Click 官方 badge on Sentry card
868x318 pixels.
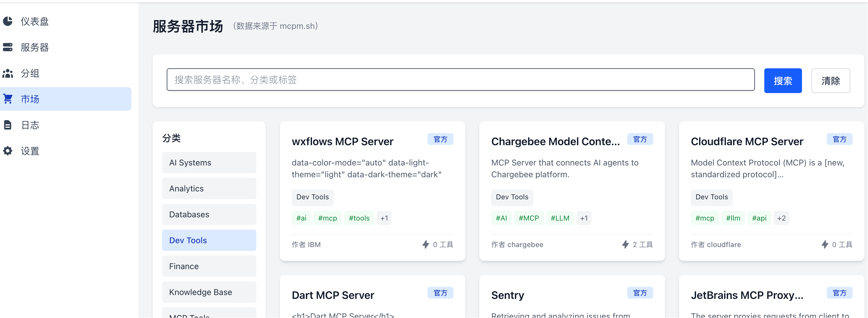(640, 293)
